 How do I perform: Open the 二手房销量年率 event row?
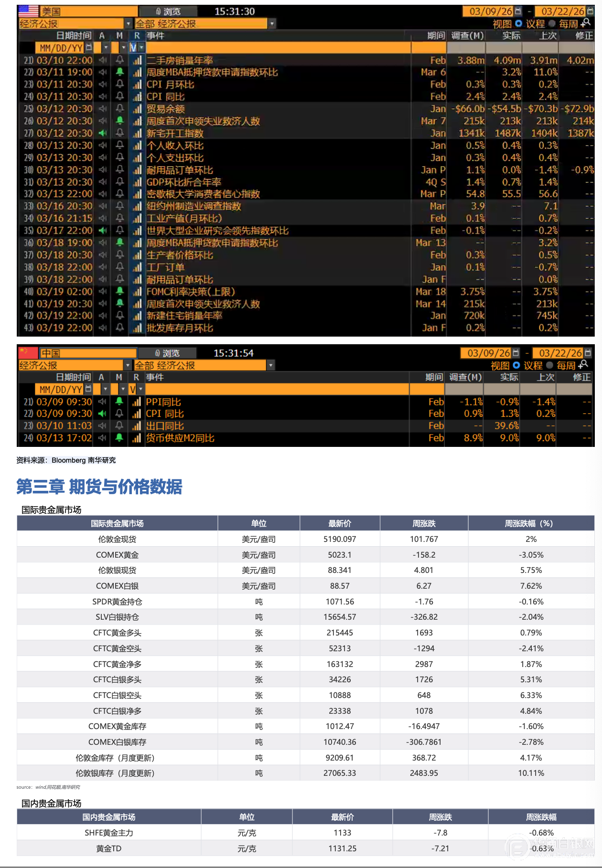[180, 60]
